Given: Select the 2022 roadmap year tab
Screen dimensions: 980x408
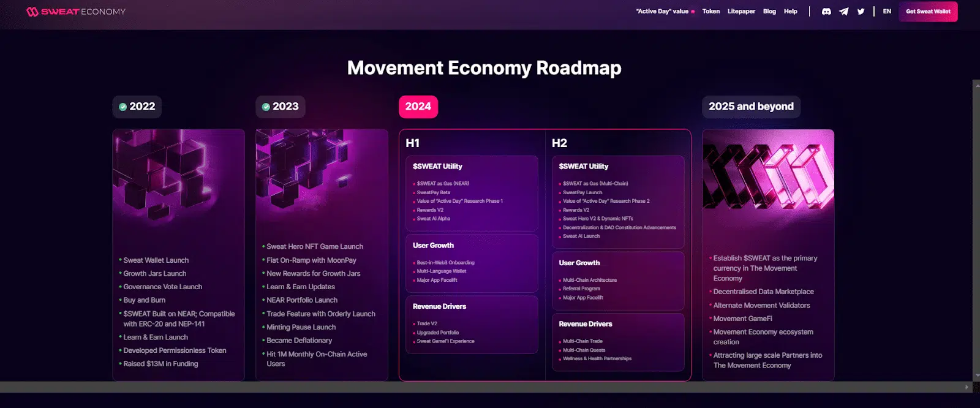Looking at the screenshot, I should (137, 107).
